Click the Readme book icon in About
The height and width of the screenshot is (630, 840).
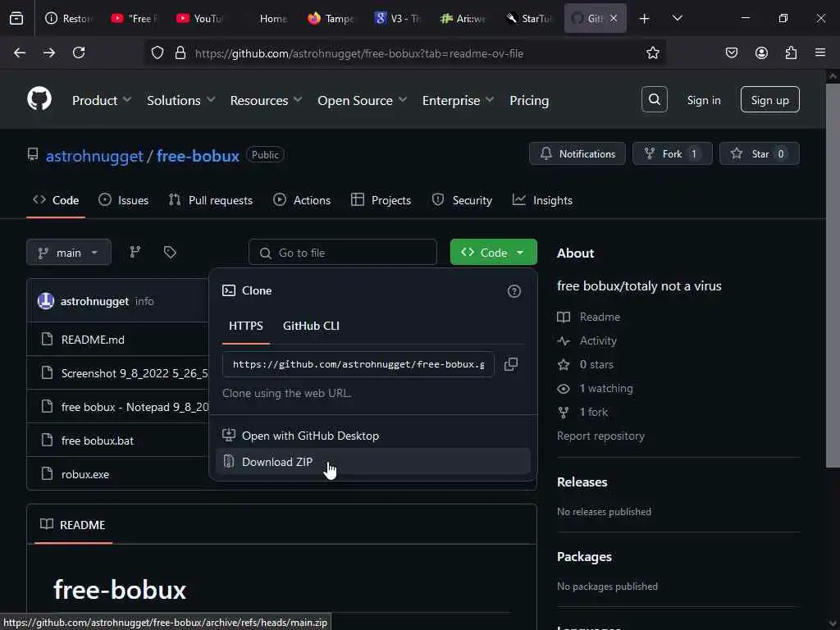point(564,317)
